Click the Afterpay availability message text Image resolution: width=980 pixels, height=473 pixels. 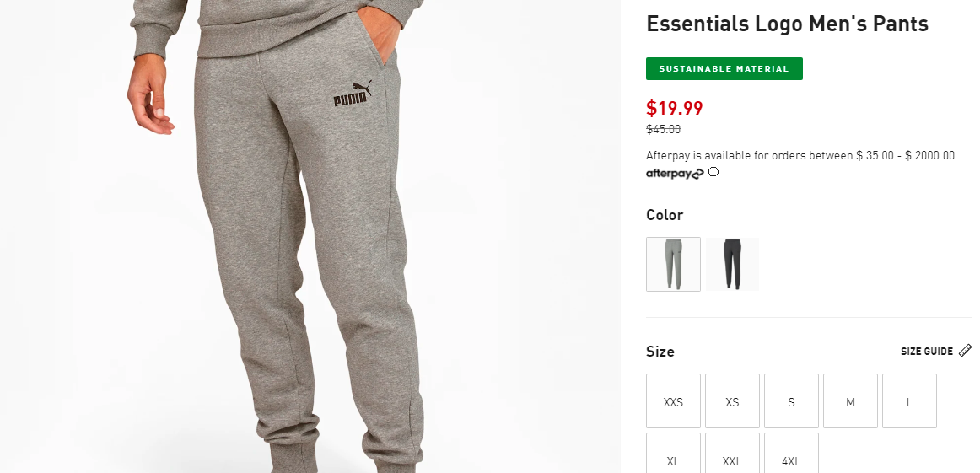(800, 155)
